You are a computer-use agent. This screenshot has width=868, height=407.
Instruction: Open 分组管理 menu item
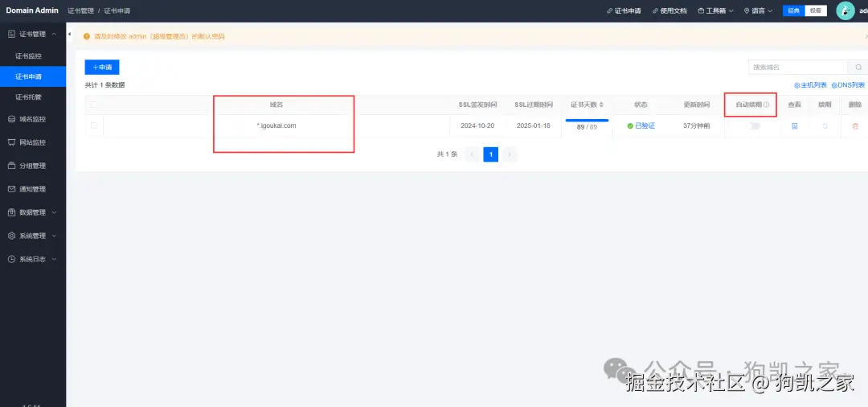tap(33, 166)
